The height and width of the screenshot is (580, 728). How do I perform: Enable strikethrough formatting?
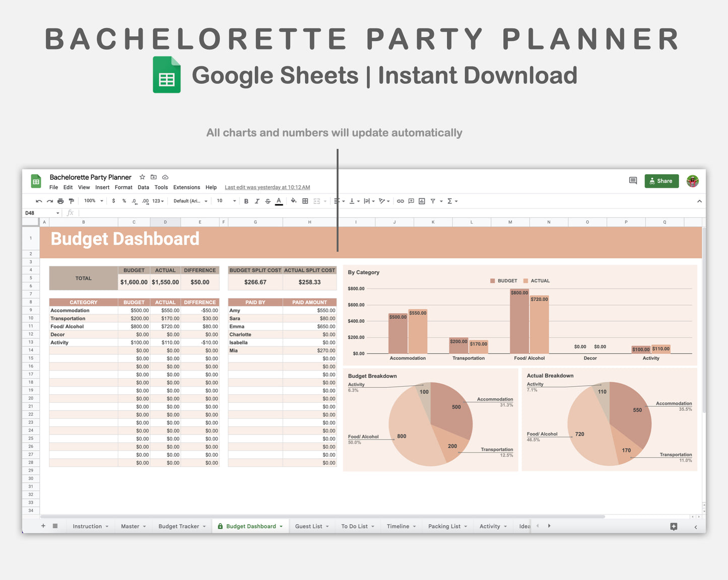pos(268,201)
